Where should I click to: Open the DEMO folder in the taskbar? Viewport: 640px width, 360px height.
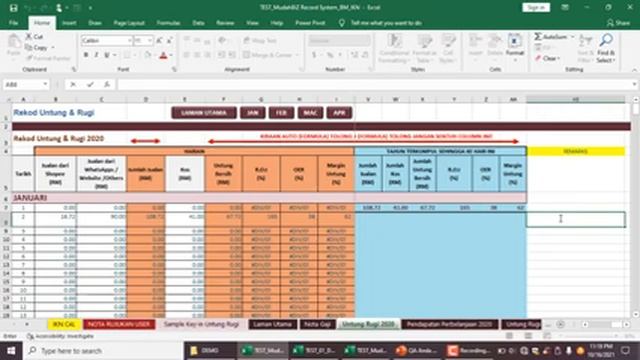tap(210, 351)
